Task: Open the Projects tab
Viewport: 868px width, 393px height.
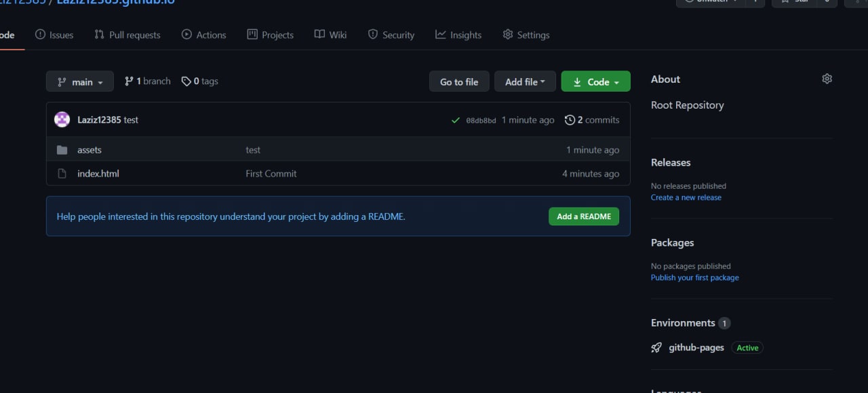Action: pos(271,35)
